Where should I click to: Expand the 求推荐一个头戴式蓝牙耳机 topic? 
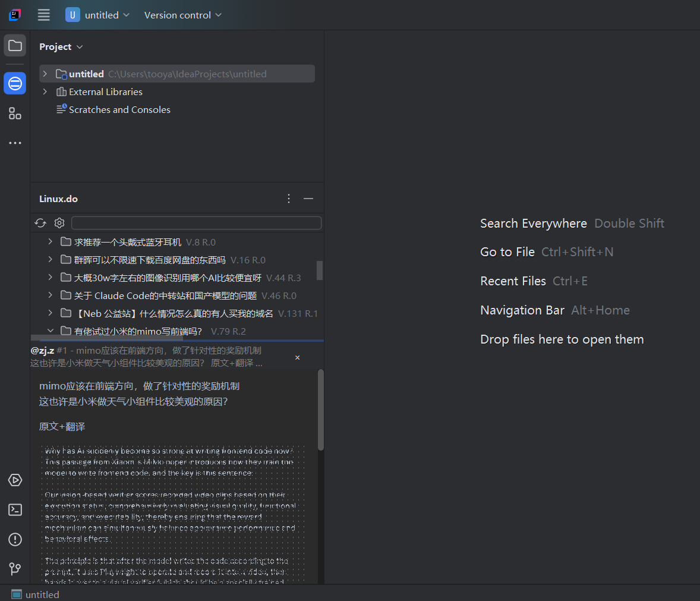[x=50, y=241]
